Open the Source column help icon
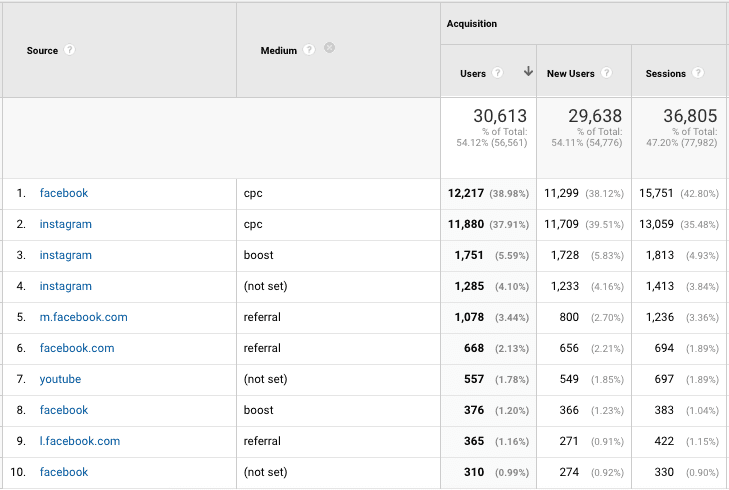Image resolution: width=729 pixels, height=490 pixels. [69, 50]
